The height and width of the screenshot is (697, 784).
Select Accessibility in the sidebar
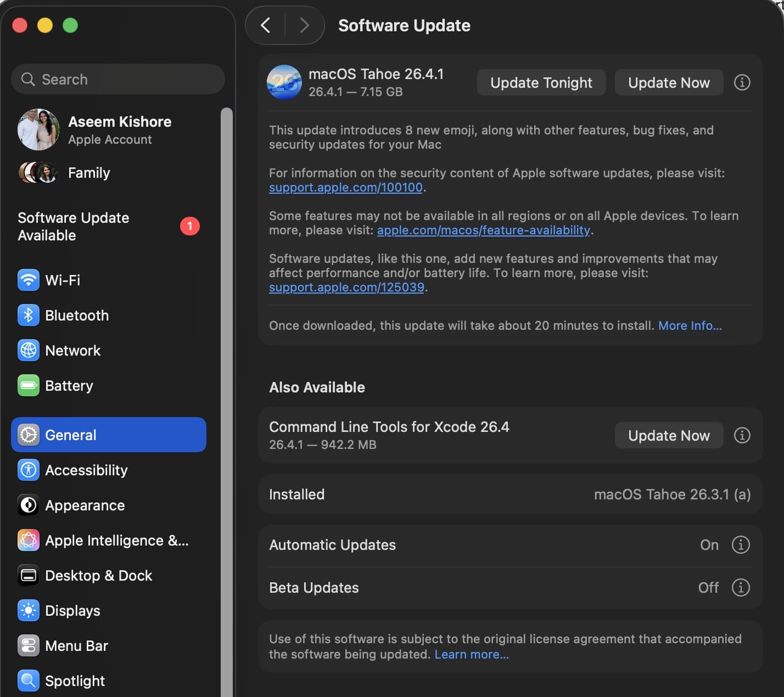[x=109, y=470]
